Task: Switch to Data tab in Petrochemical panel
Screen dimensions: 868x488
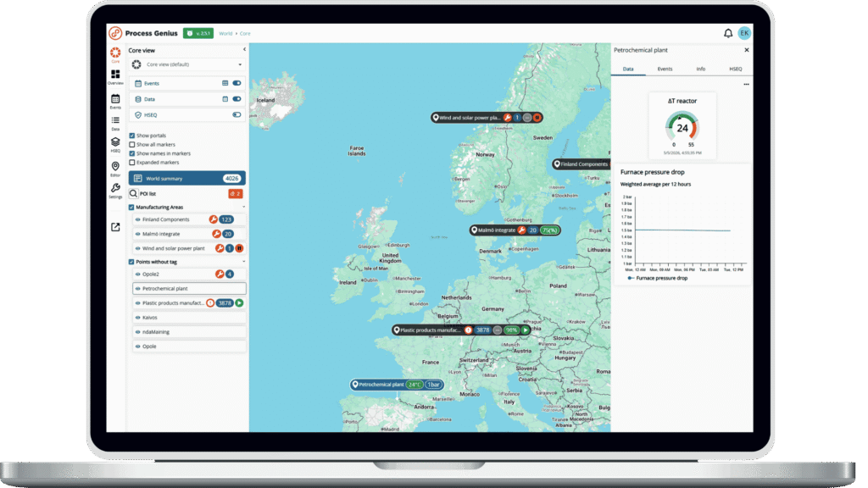Action: pos(628,69)
